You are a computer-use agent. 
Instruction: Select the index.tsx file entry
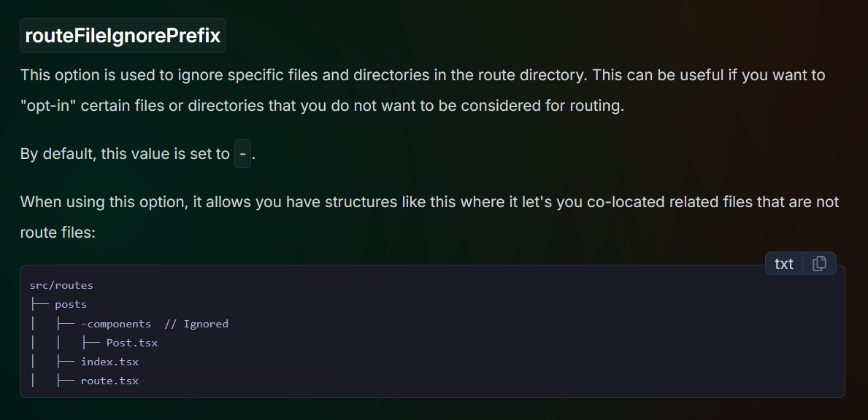tap(110, 362)
